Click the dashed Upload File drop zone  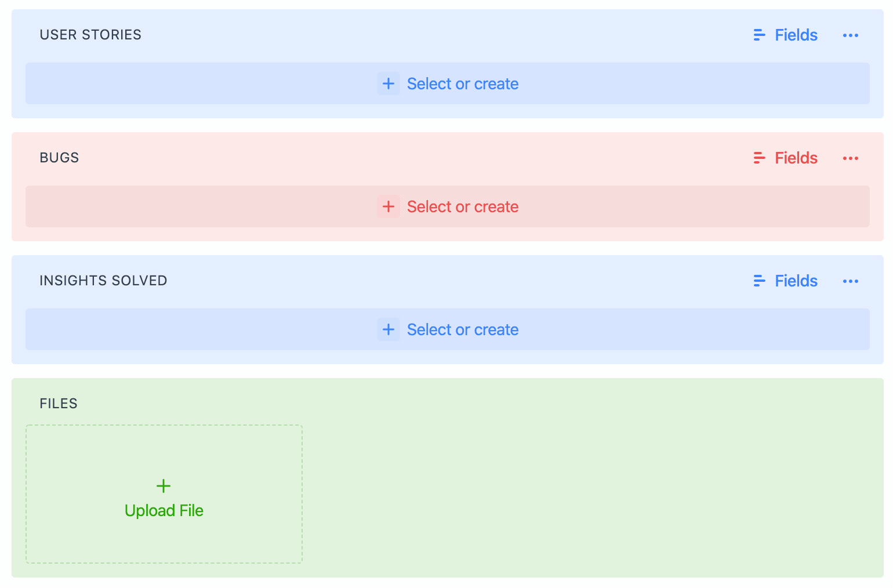point(164,494)
